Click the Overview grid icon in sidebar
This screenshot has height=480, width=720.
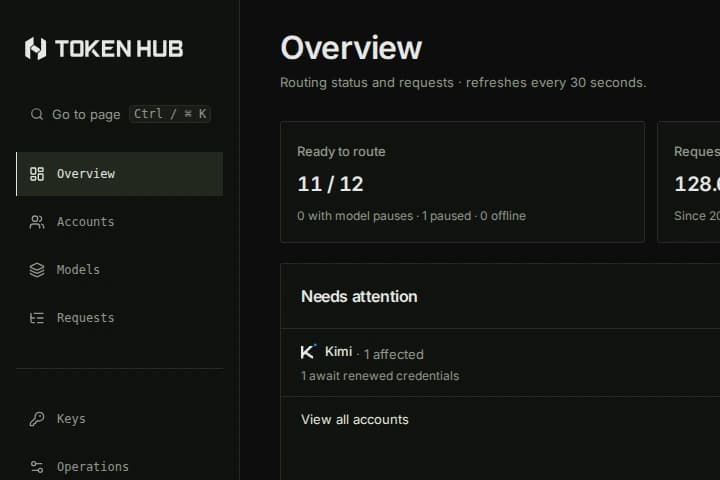click(37, 174)
